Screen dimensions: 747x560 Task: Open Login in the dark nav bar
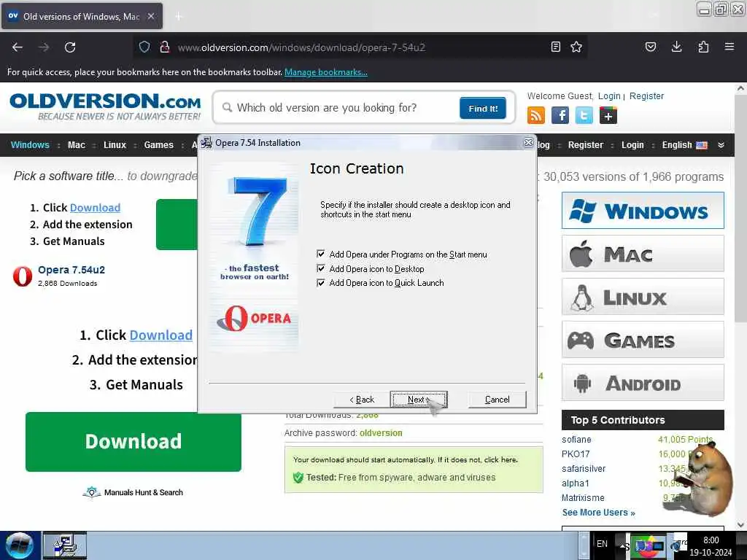click(x=632, y=145)
